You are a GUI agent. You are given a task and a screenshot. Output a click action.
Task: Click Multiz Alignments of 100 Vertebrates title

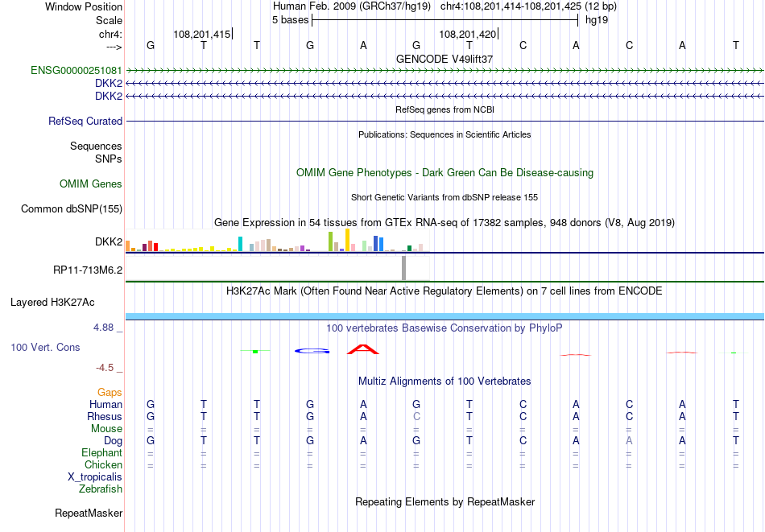click(445, 381)
